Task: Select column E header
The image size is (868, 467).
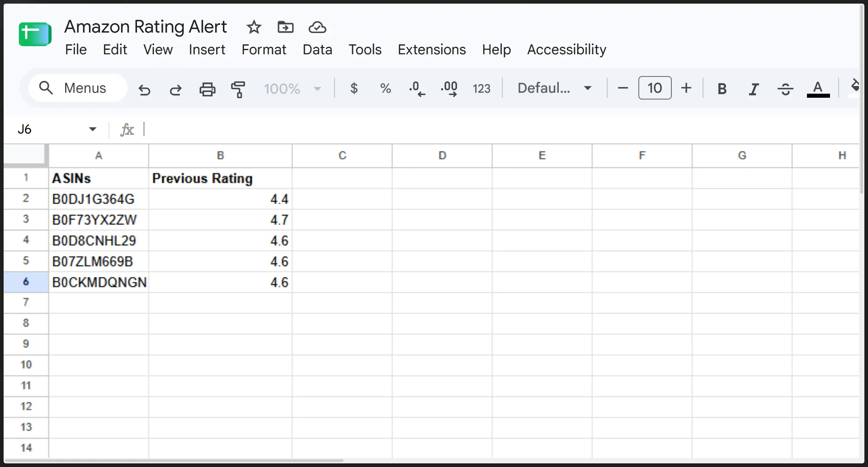Action: (x=542, y=156)
